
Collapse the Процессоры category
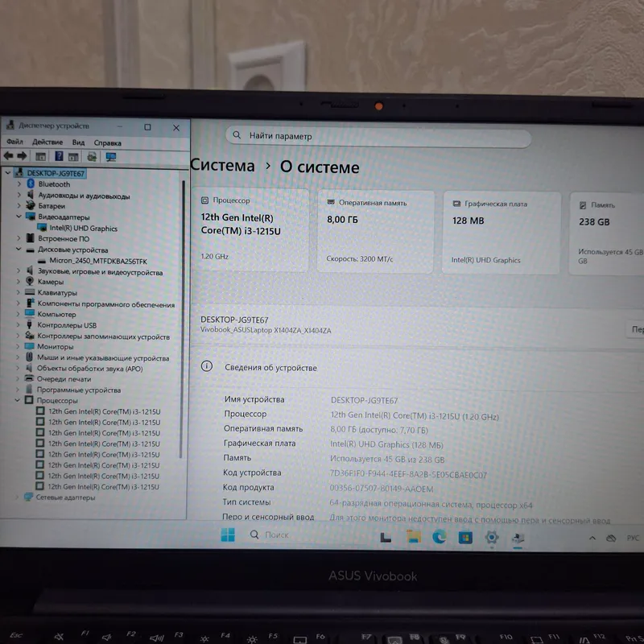click(x=17, y=400)
